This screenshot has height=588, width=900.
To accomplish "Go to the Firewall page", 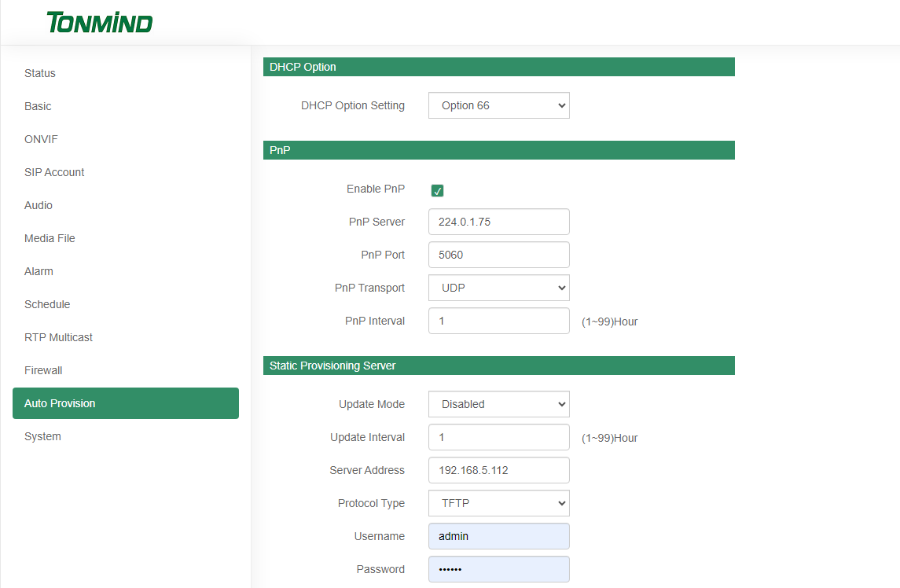I will pyautogui.click(x=43, y=370).
